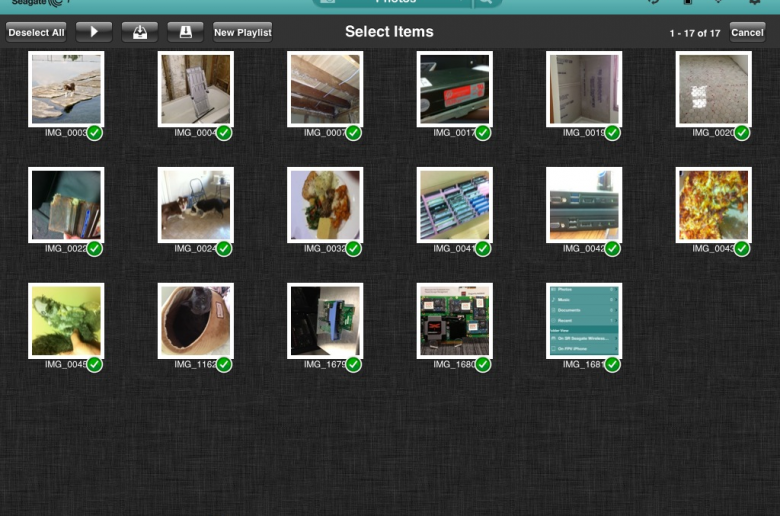Create a New Playlist
Viewport: 780px width, 516px height.
tap(243, 32)
